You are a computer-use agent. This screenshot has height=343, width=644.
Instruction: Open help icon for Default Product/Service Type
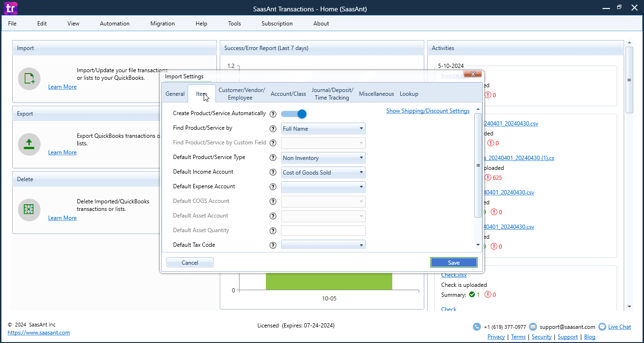point(272,158)
